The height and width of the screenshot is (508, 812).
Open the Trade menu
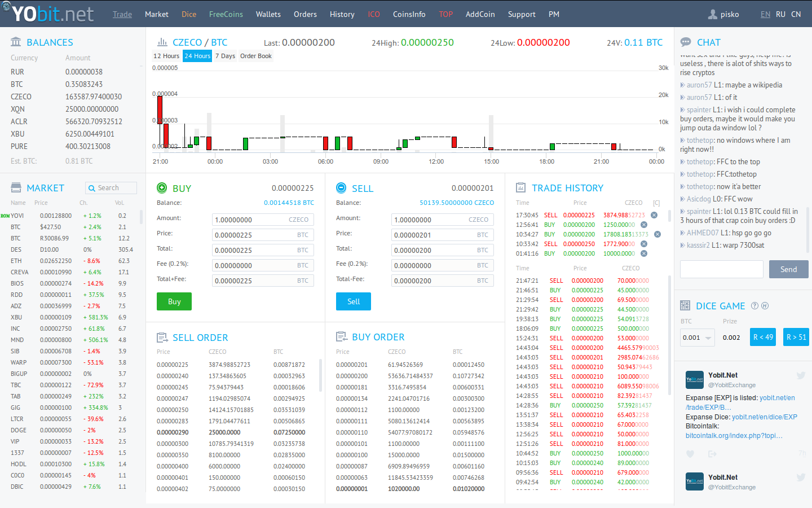coord(122,14)
